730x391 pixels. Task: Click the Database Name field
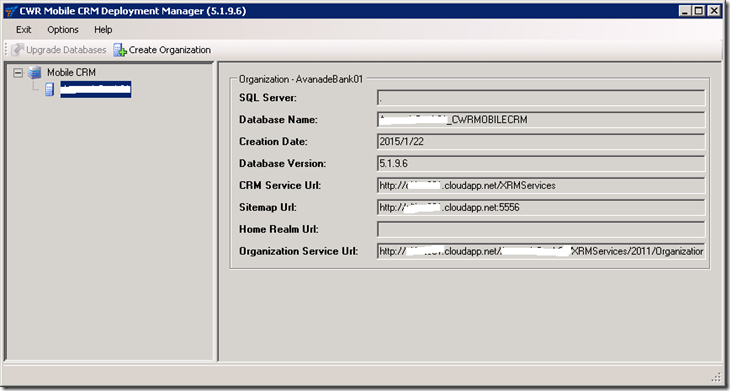[x=541, y=120]
